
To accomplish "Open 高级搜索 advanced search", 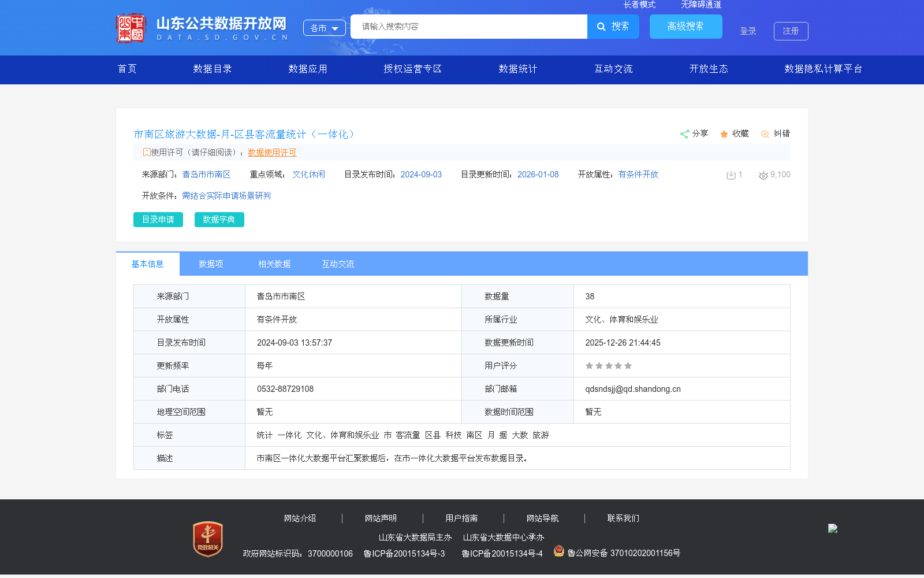I will click(x=686, y=27).
